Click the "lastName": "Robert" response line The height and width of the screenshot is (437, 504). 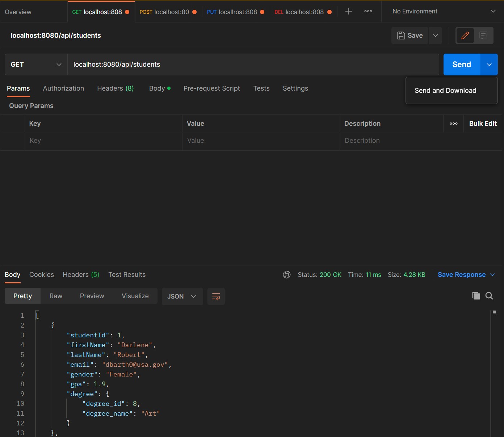click(107, 355)
